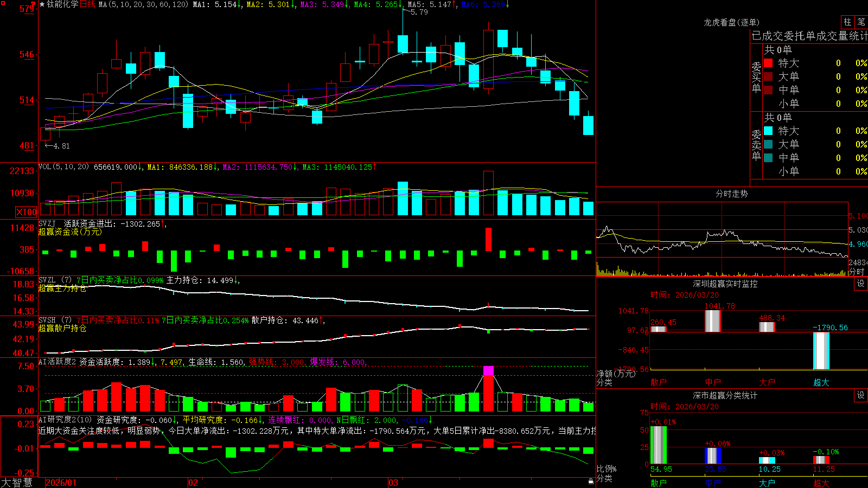
Task: Click the 钛能化学 stock name
Action: pyautogui.click(x=62, y=4)
